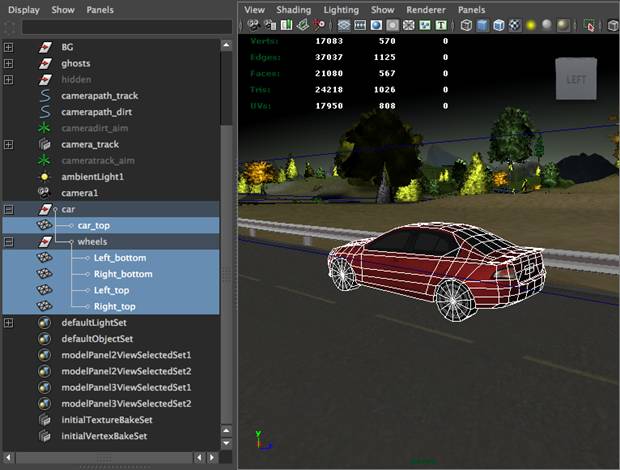Click outliner scrollbar top up arrow

(226, 45)
